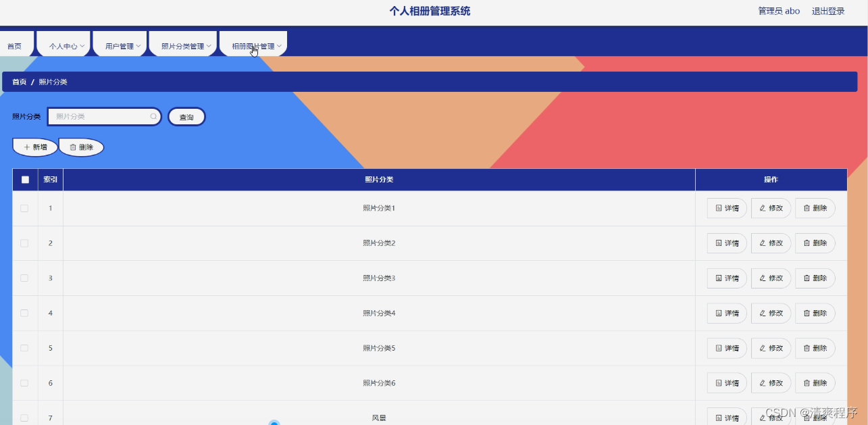The image size is (868, 425).
Task: Click 删除 for row 照片分类5
Action: (815, 348)
